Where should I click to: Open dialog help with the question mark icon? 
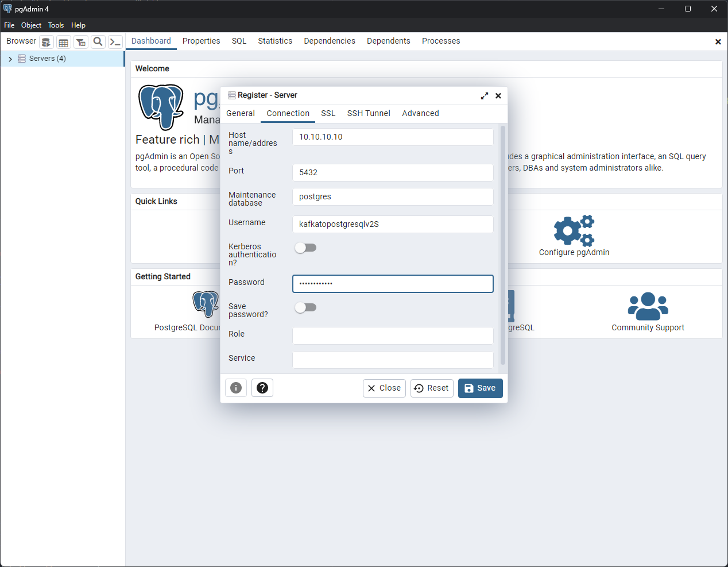point(262,388)
